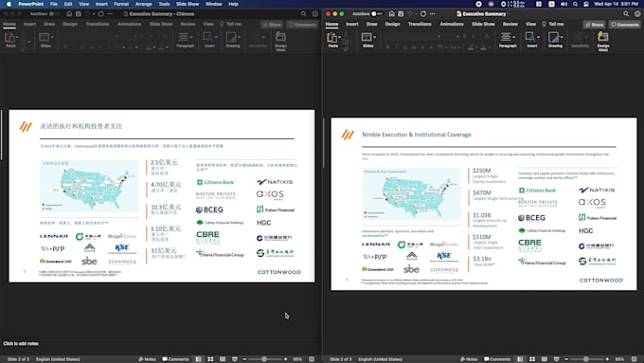Start slide show from right status bar icon

(556, 359)
